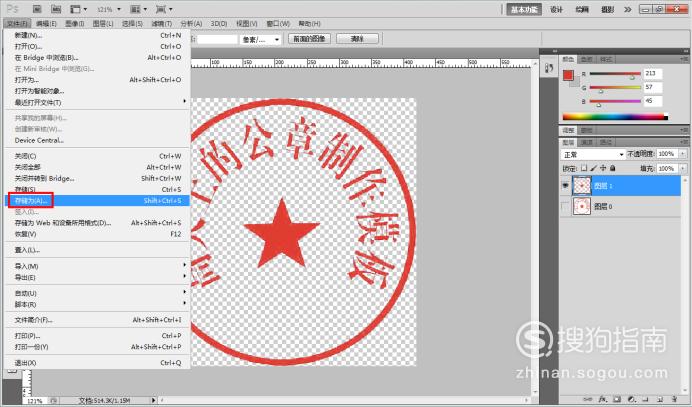This screenshot has height=407, width=692.
Task: Click the lock transparent pixels icon
Action: point(584,168)
